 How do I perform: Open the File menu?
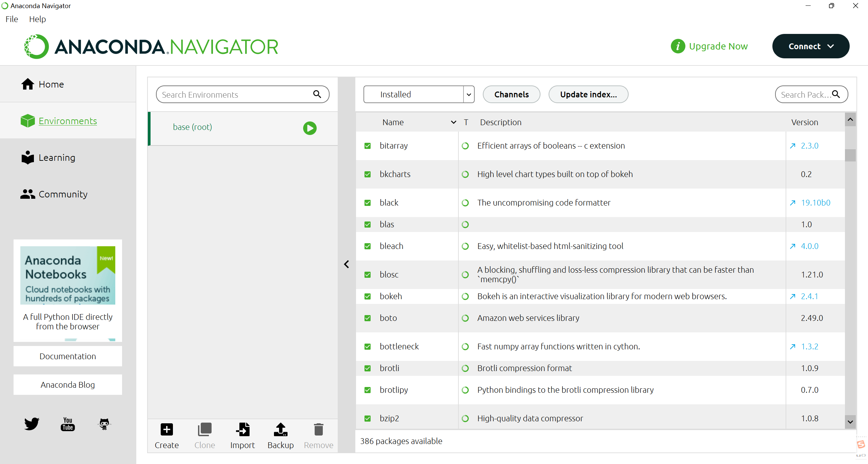pyautogui.click(x=12, y=19)
